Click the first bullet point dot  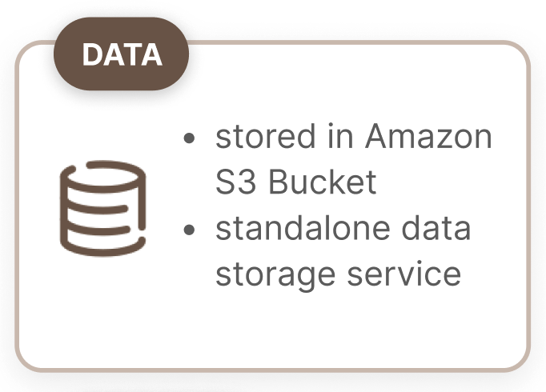click(189, 138)
